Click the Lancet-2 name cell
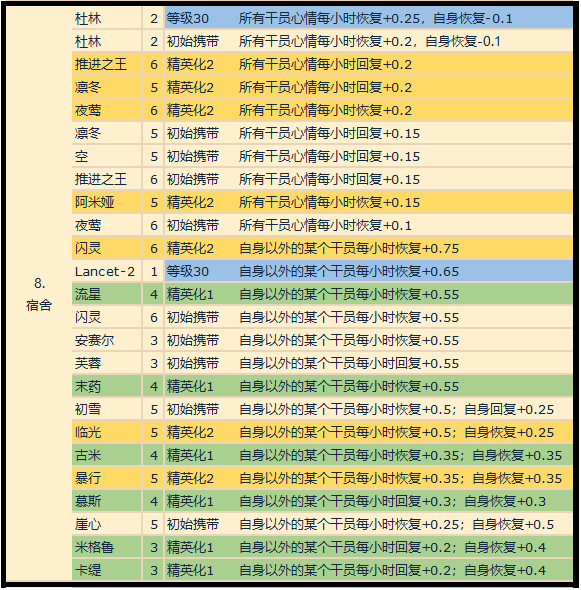This screenshot has height=590, width=581. [x=107, y=271]
